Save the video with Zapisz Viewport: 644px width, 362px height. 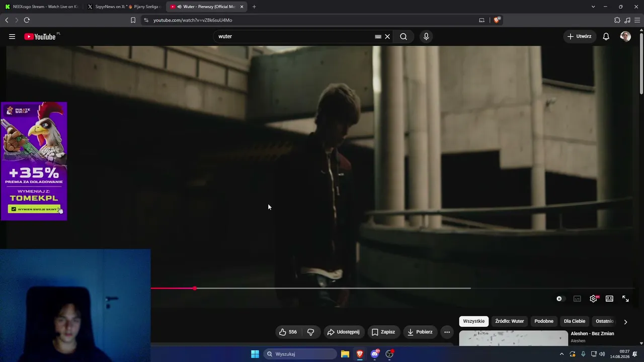[383, 332]
